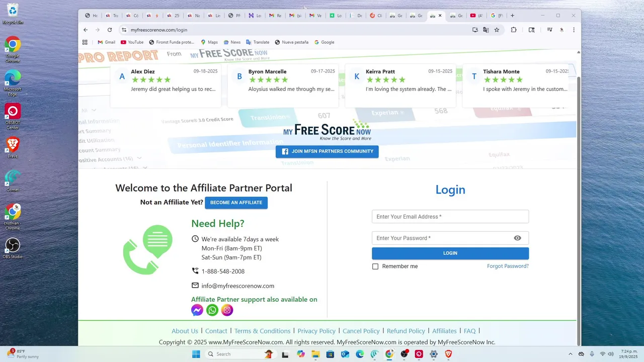This screenshot has height=362, width=644.
Task: Click the 1-888-548-2008 phone number
Action: click(x=223, y=271)
